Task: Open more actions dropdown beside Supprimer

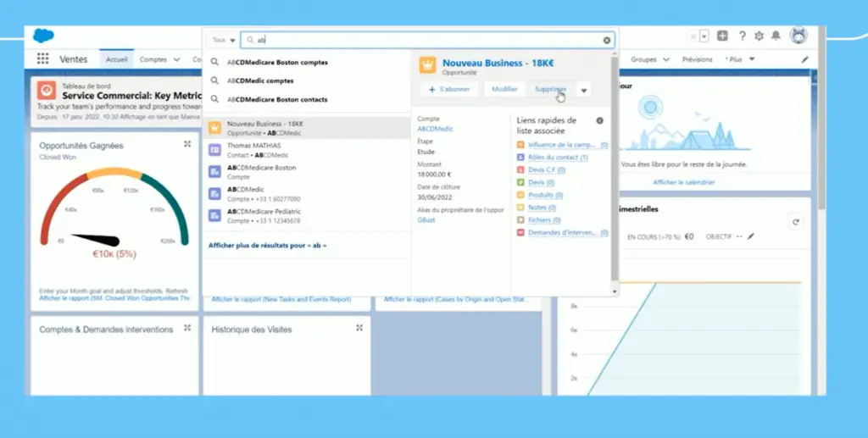Action: (x=583, y=90)
